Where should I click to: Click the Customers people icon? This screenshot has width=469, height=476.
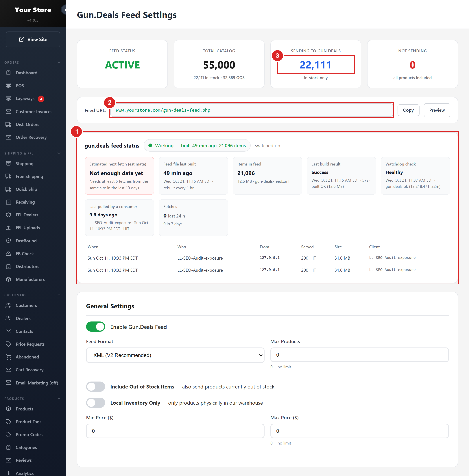pos(8,305)
